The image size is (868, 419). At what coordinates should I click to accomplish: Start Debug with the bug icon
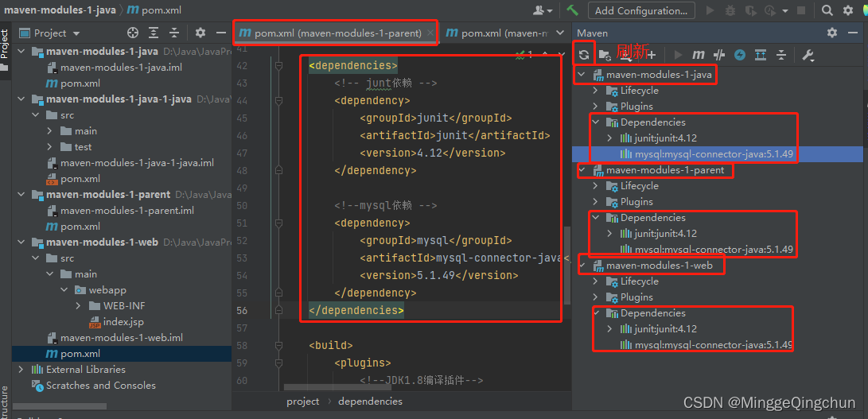pos(730,10)
